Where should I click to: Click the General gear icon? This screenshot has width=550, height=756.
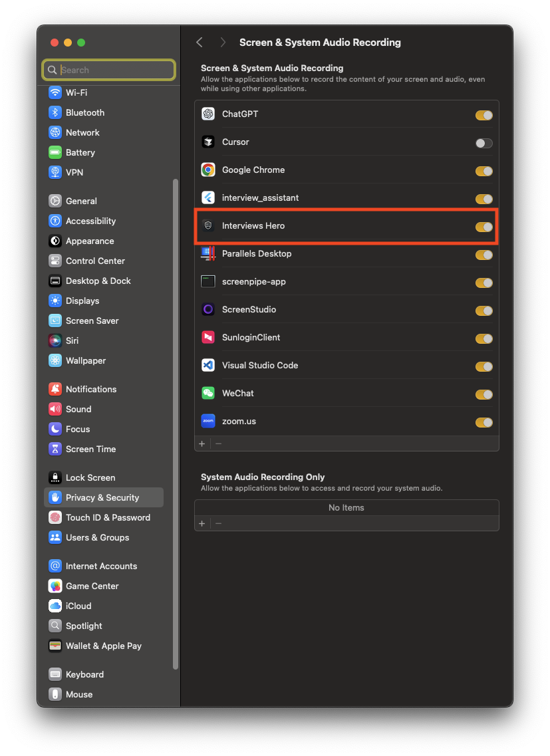(x=55, y=201)
